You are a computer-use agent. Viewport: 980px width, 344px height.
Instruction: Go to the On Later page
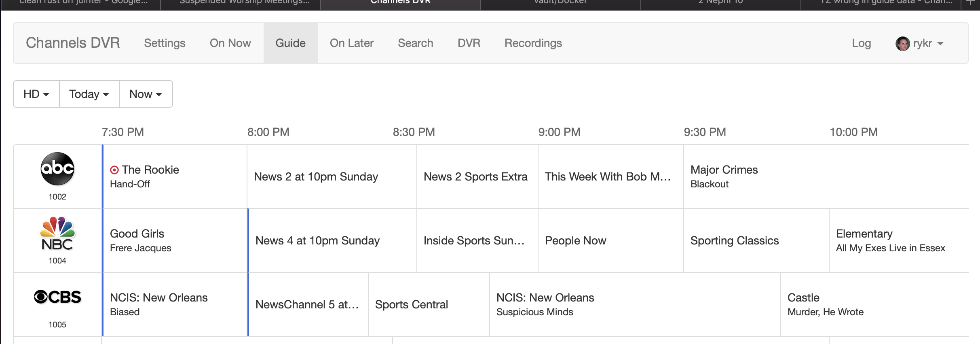click(351, 43)
